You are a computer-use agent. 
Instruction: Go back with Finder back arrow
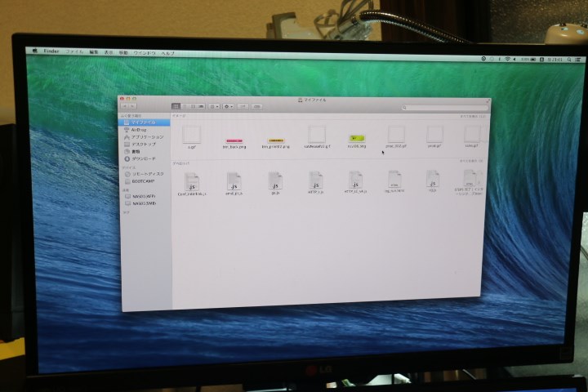(125, 106)
